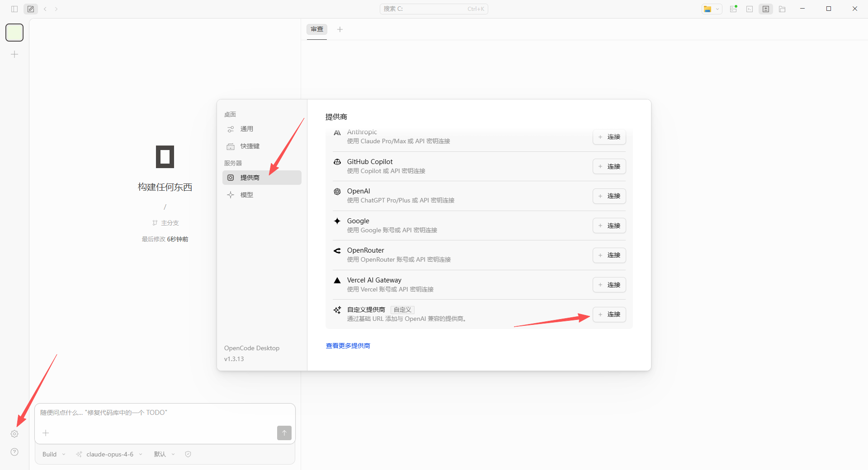Image resolution: width=868 pixels, height=470 pixels.
Task: Click the 搜索 search field
Action: [x=434, y=9]
